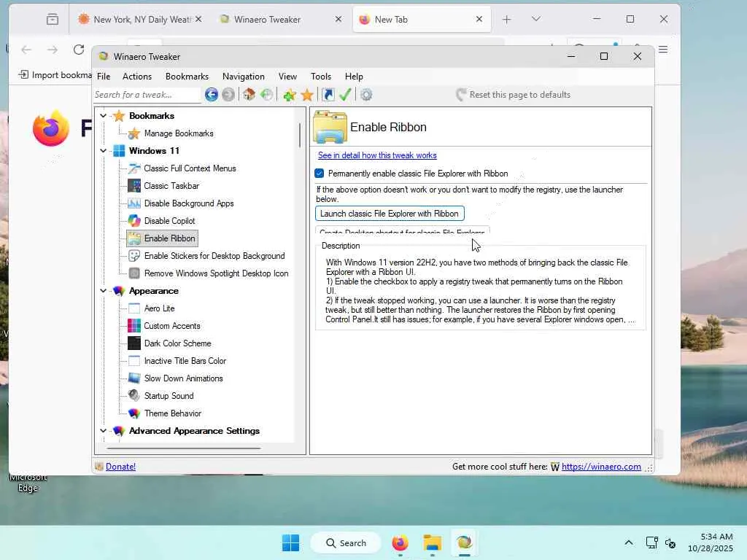Select Classic Full Context Menus tweak
The width and height of the screenshot is (747, 560).
pyautogui.click(x=190, y=168)
